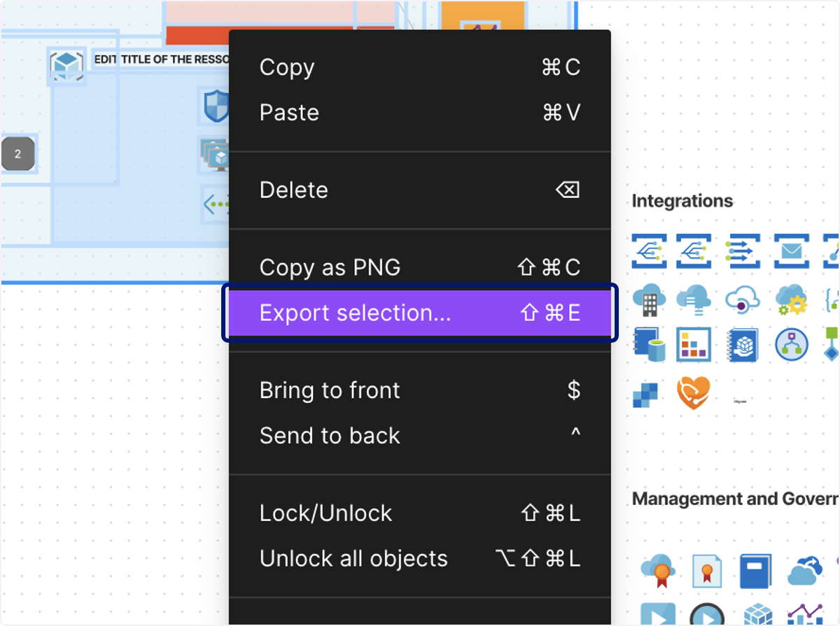Choose Paste from the context menu

click(420, 113)
